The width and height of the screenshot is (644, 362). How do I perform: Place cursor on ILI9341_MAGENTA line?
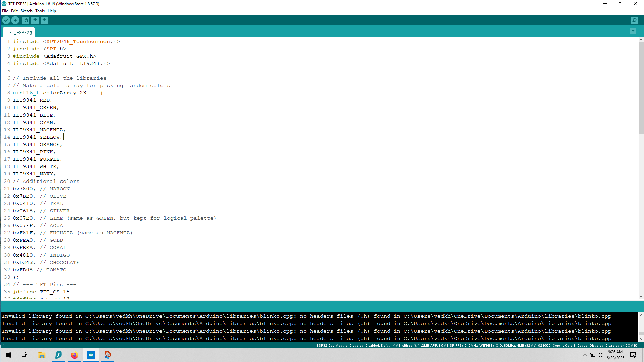(39, 130)
